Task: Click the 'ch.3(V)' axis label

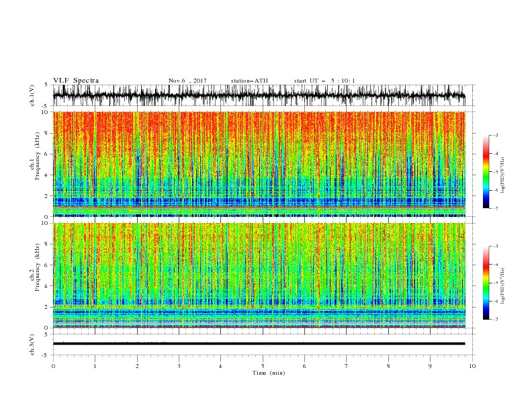Action: [x=32, y=345]
